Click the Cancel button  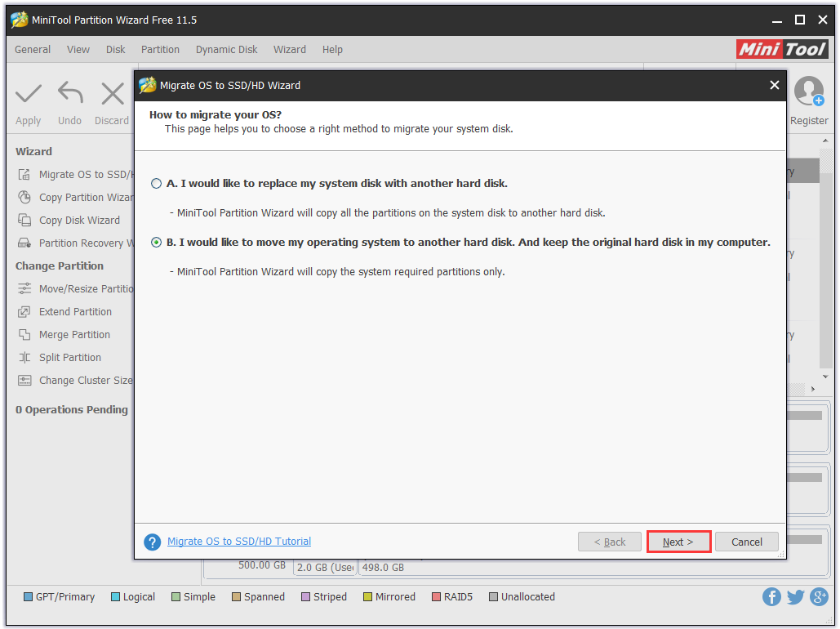(746, 542)
